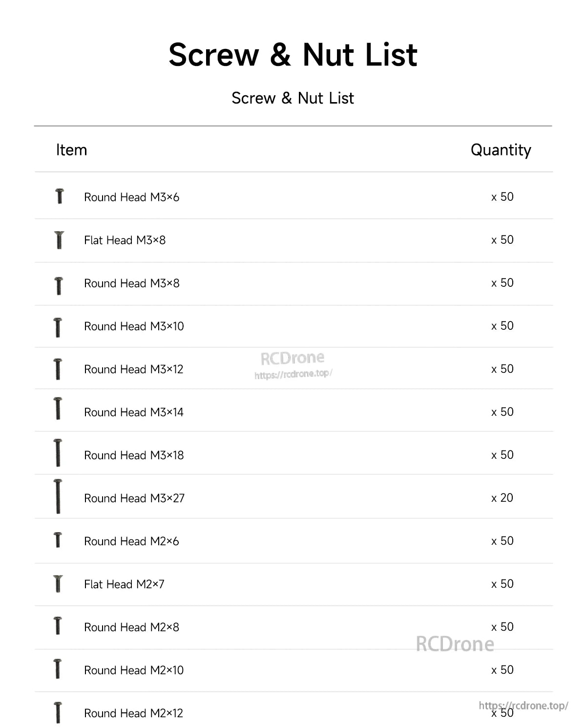Click the gray RCDrone watermark logo at bottom

[x=455, y=644]
